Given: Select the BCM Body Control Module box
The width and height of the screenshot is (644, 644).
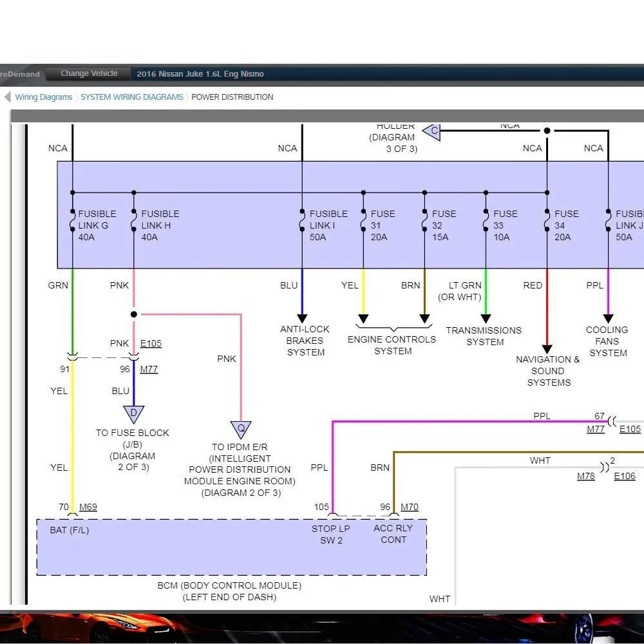Looking at the screenshot, I should click(231, 547).
